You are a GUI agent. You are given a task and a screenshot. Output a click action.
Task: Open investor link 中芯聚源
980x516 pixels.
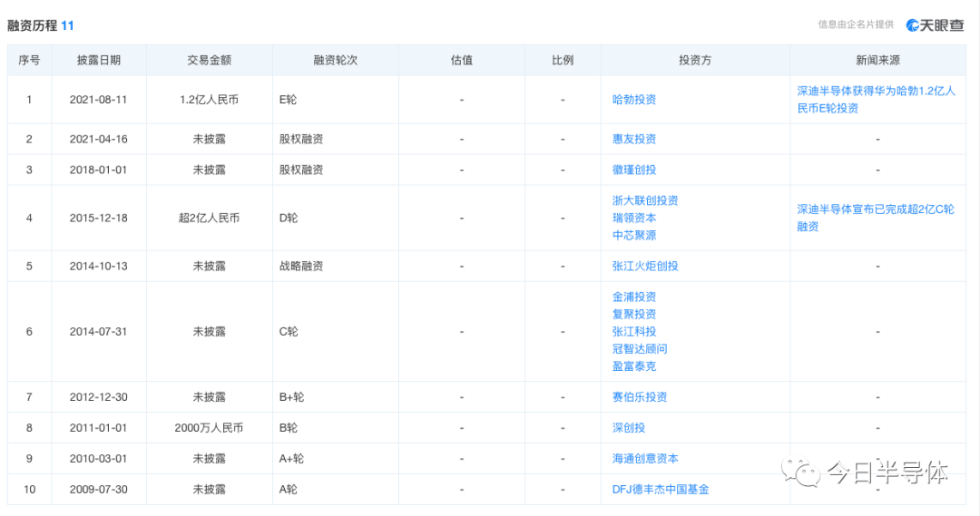pos(633,236)
